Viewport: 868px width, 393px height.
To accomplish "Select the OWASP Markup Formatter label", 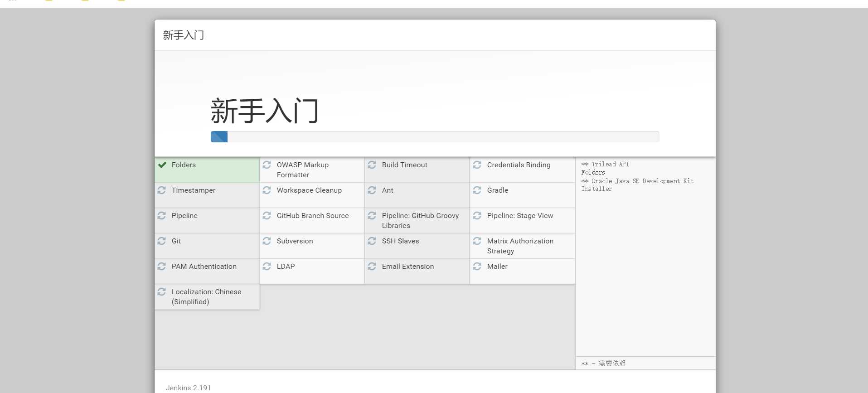I will click(303, 170).
